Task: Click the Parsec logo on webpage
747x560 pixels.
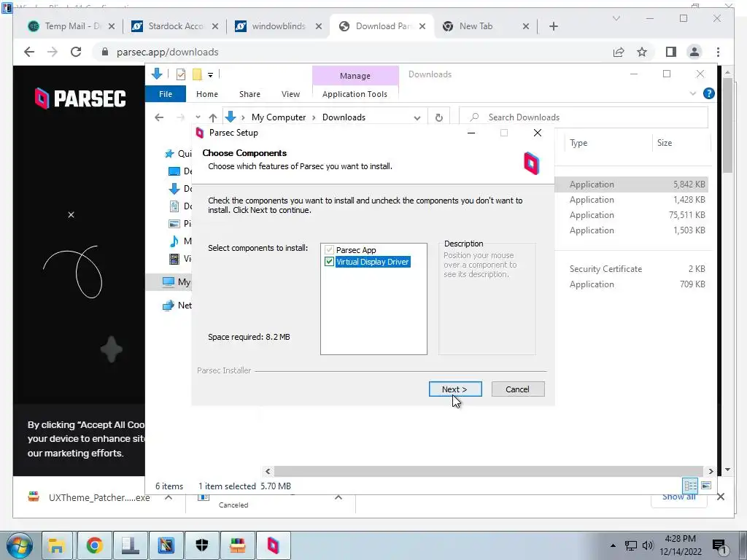Action: pos(80,98)
